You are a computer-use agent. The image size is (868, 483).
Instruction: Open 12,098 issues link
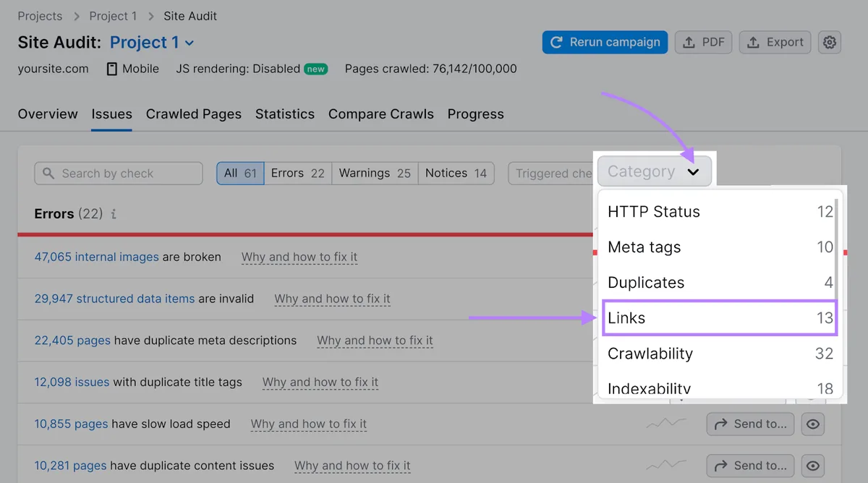[72, 382]
